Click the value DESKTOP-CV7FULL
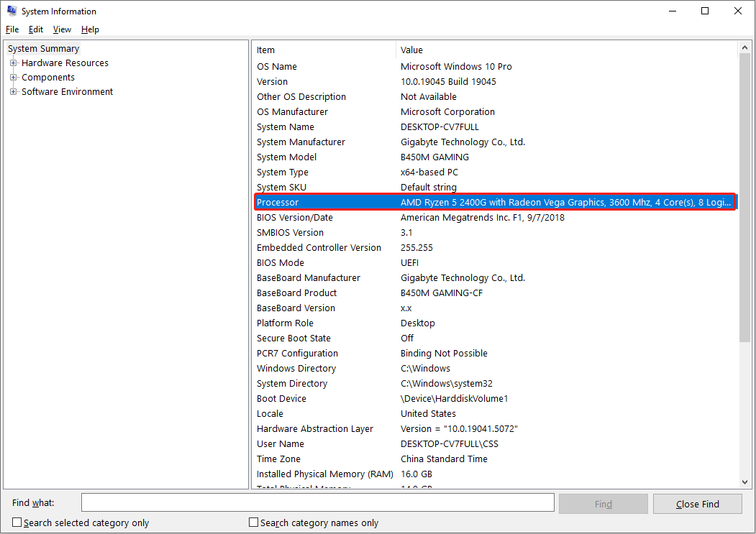Image resolution: width=756 pixels, height=534 pixels. [440, 126]
